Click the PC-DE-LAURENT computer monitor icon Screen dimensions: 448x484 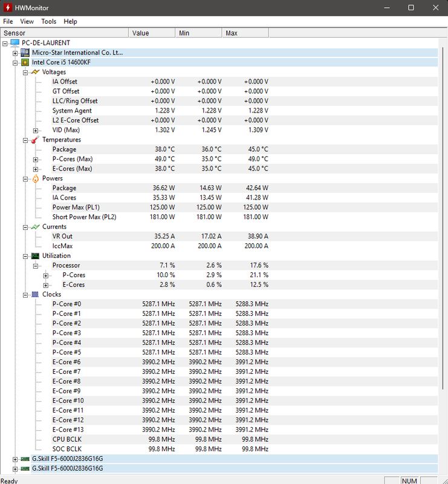pos(15,42)
